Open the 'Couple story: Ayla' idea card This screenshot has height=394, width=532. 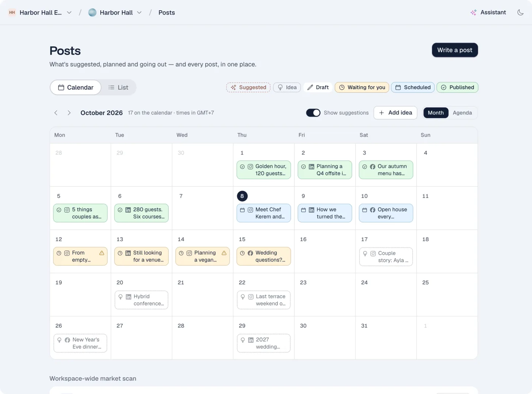coord(386,257)
